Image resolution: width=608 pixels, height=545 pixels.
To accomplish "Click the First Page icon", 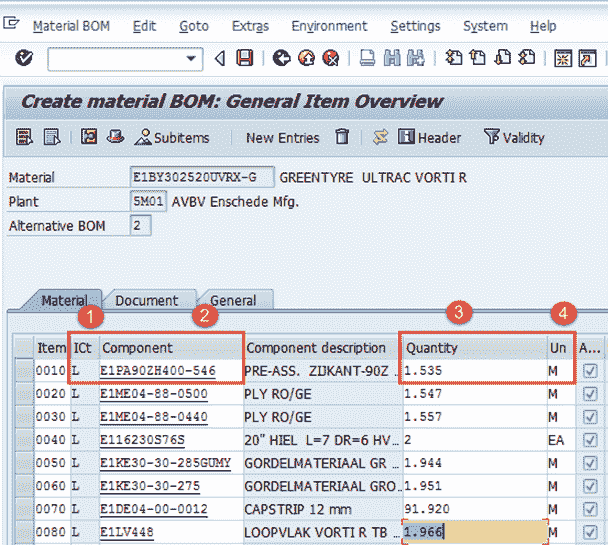I will coord(453,58).
